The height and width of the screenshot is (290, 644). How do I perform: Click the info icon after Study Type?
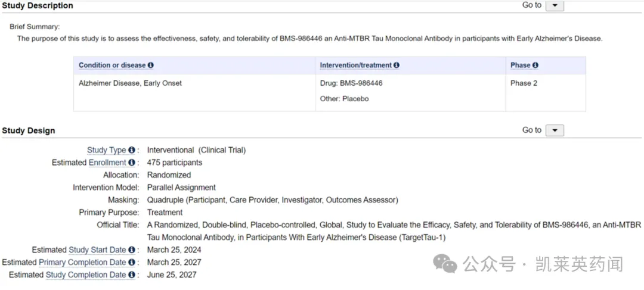[131, 150]
